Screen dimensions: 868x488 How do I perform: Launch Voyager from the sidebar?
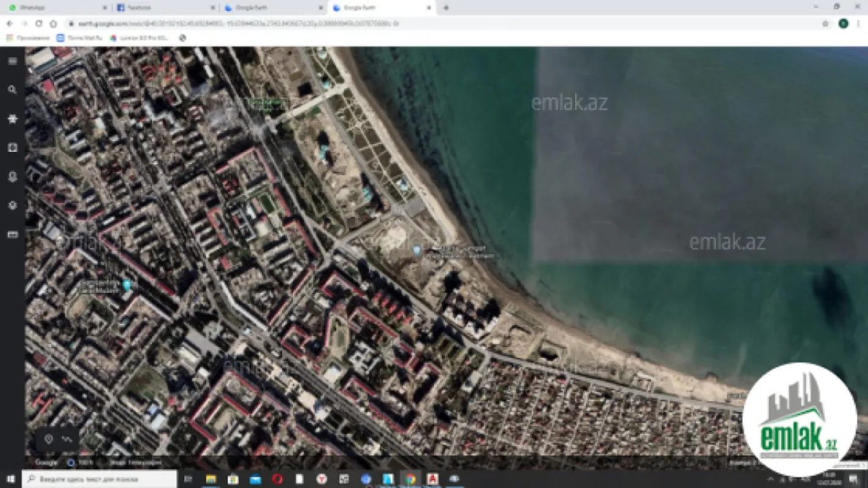pyautogui.click(x=11, y=120)
